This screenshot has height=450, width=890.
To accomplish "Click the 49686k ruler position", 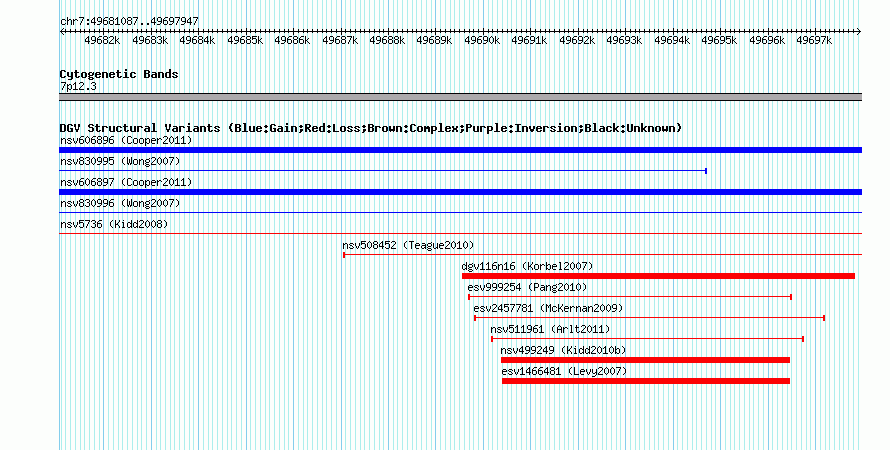I will pos(292,40).
